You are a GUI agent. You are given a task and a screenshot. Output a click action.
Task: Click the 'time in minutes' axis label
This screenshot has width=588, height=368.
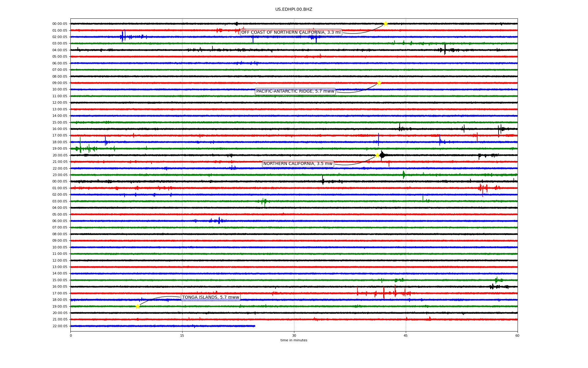(293, 340)
